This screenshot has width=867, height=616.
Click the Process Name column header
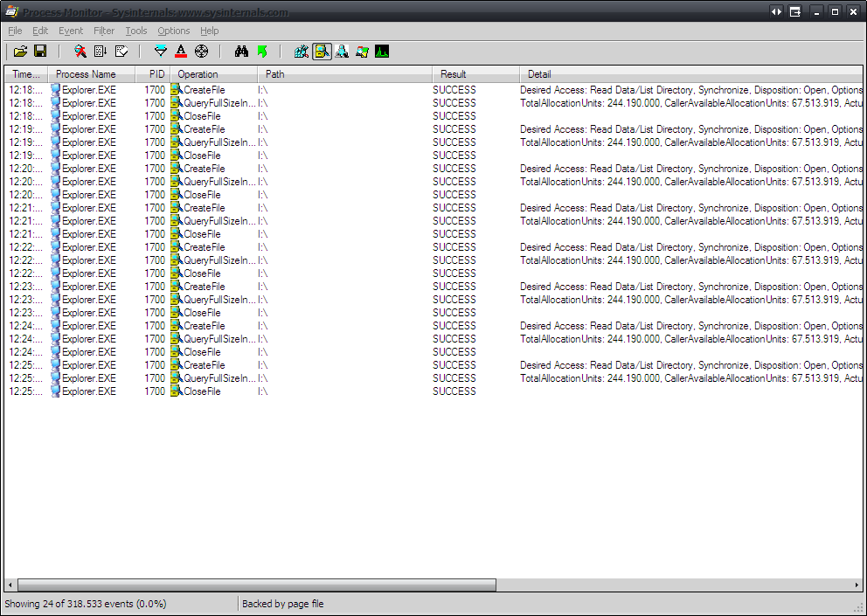(92, 74)
